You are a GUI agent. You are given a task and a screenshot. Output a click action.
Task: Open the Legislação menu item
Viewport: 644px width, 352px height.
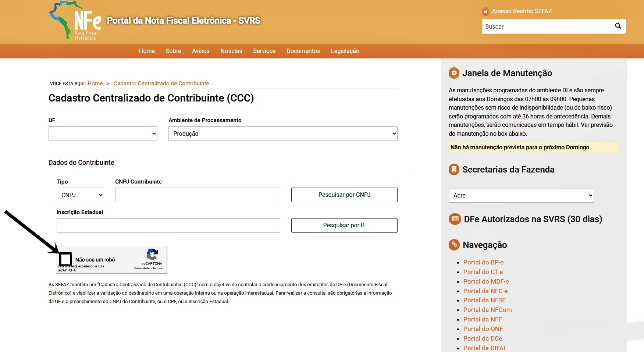point(345,51)
